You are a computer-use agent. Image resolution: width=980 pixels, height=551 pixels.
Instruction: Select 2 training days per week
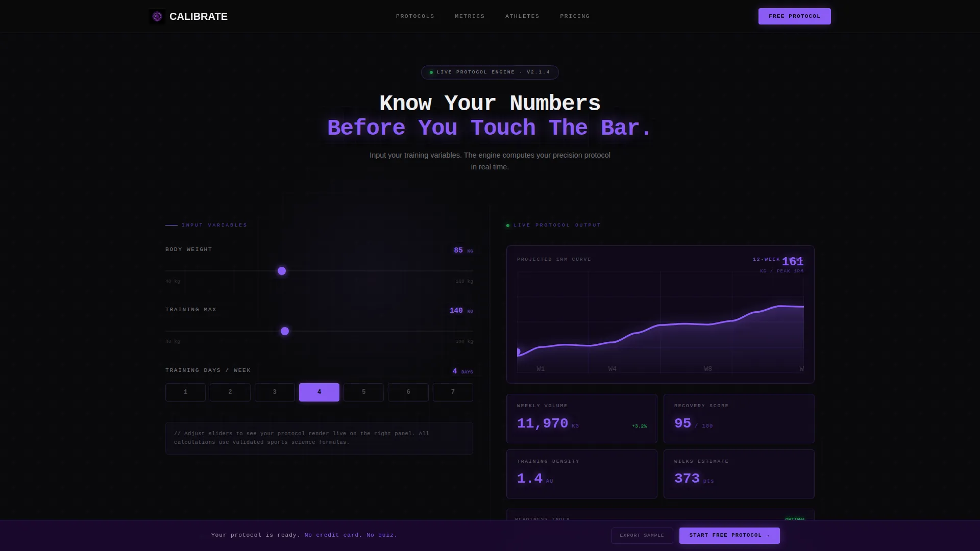tap(230, 392)
